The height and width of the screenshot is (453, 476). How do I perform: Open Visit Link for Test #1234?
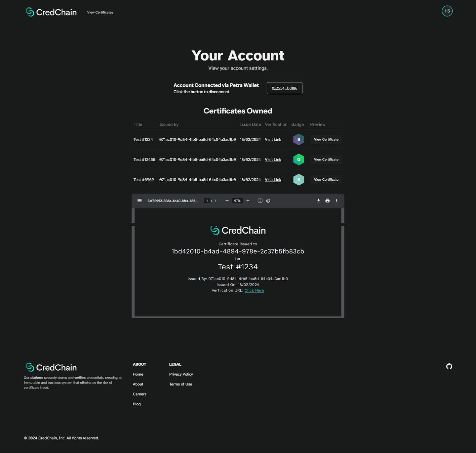point(273,139)
